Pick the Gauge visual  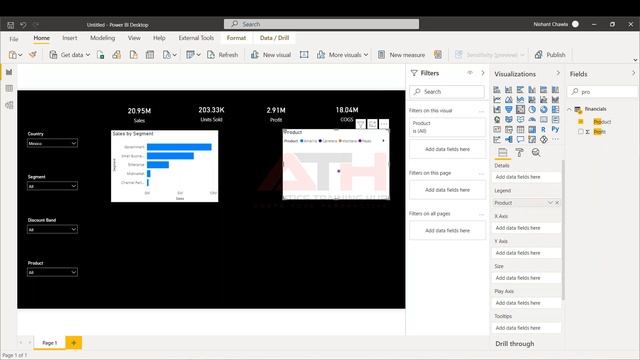tap(532, 119)
